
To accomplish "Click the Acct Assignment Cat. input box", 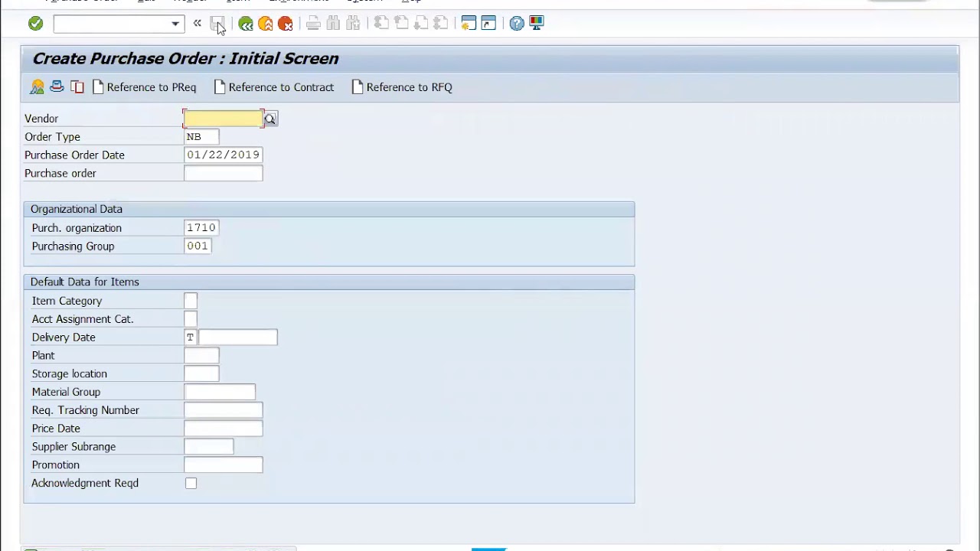I will (191, 319).
